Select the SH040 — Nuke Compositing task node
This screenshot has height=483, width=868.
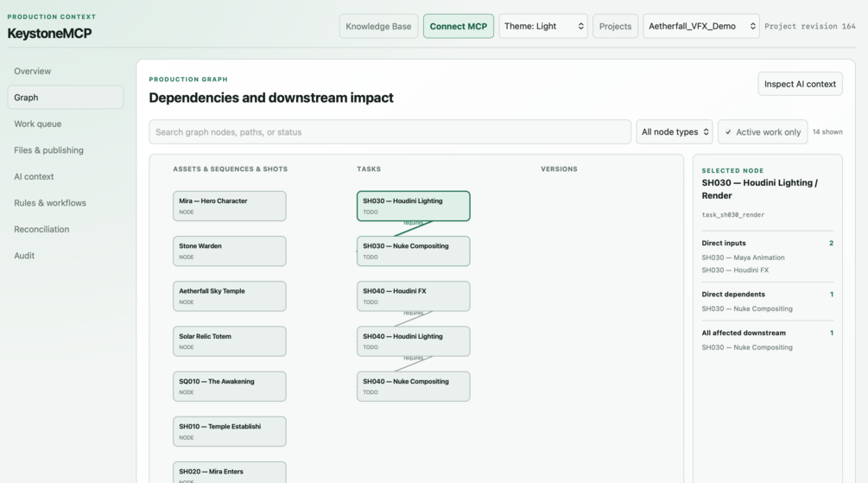click(414, 386)
